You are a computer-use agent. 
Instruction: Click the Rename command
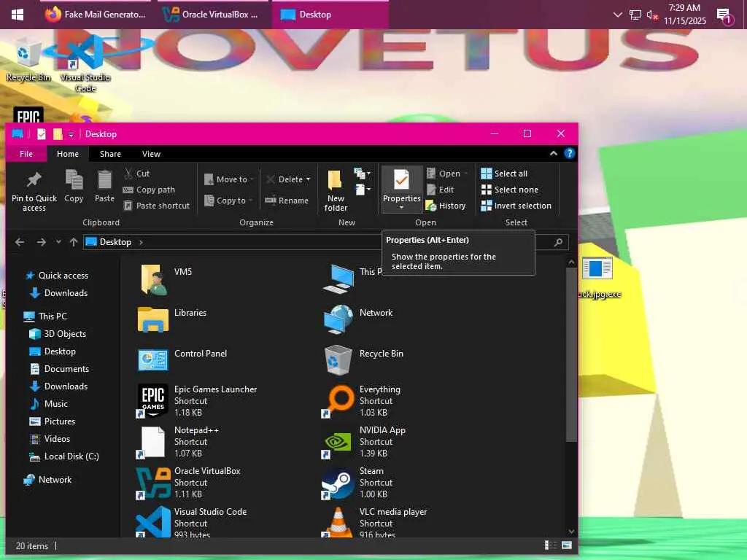[x=287, y=201]
